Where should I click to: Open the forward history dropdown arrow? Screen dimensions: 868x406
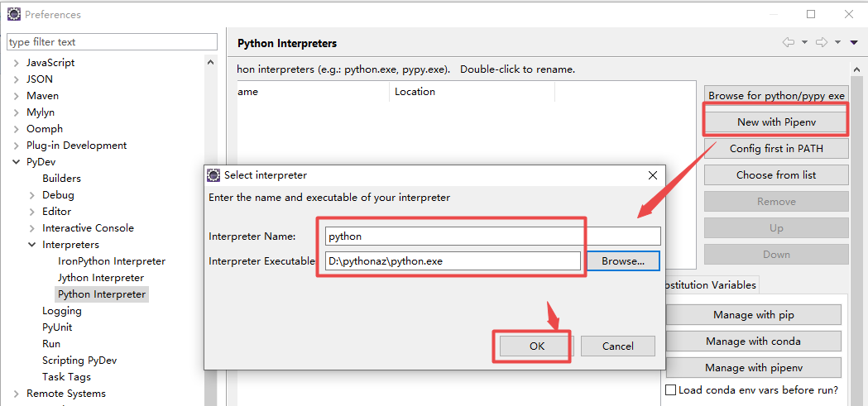point(837,43)
